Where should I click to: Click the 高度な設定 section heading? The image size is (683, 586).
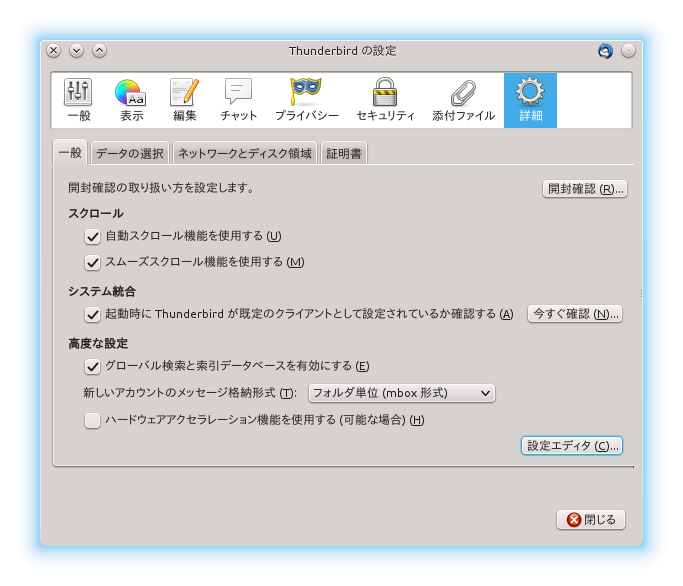(98, 343)
